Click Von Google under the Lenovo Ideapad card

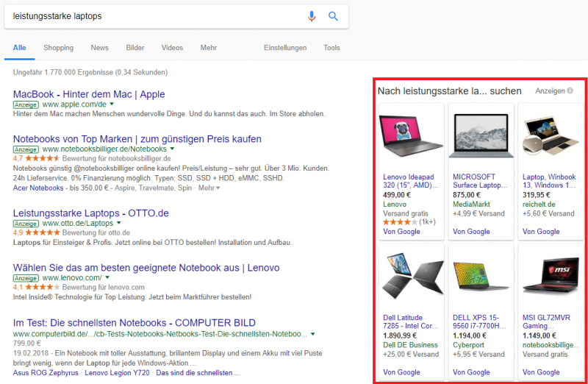(x=401, y=232)
